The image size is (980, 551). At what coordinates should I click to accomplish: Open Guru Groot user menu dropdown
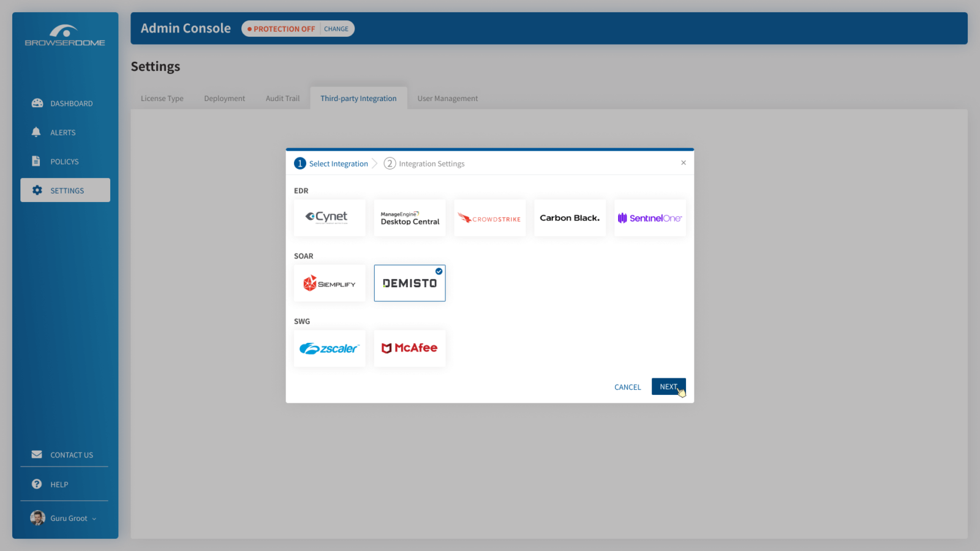[x=94, y=519]
